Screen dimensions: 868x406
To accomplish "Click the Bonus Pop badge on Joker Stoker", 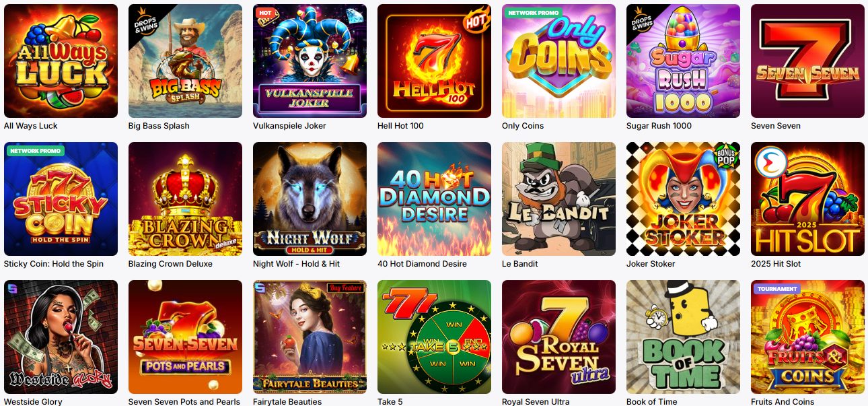I will click(x=726, y=156).
